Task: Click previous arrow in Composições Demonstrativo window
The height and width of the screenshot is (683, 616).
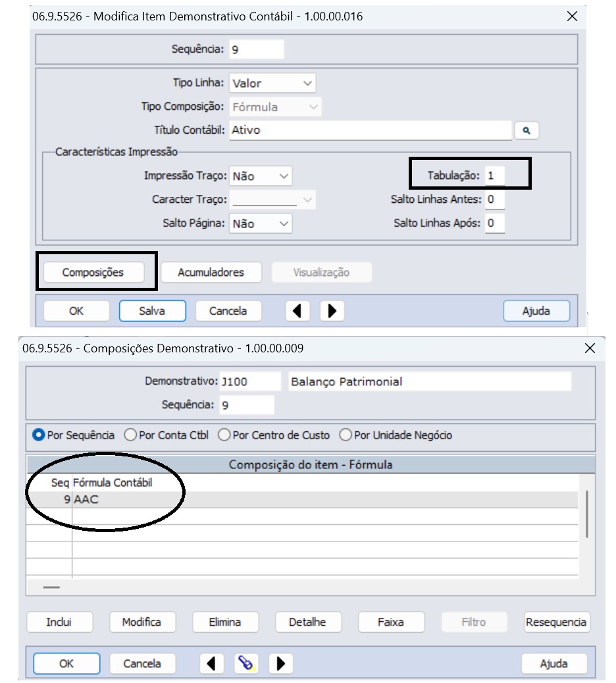Action: pos(211,663)
